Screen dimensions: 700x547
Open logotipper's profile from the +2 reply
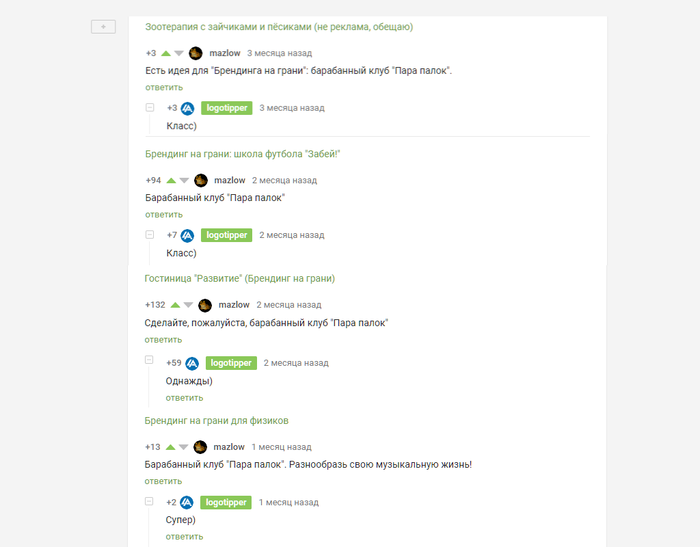click(224, 503)
